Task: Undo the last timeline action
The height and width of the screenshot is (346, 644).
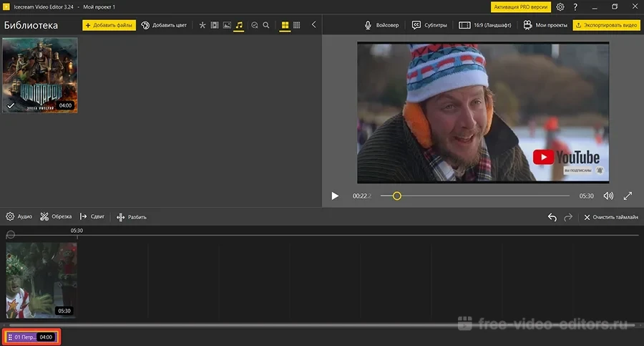Action: (x=552, y=217)
